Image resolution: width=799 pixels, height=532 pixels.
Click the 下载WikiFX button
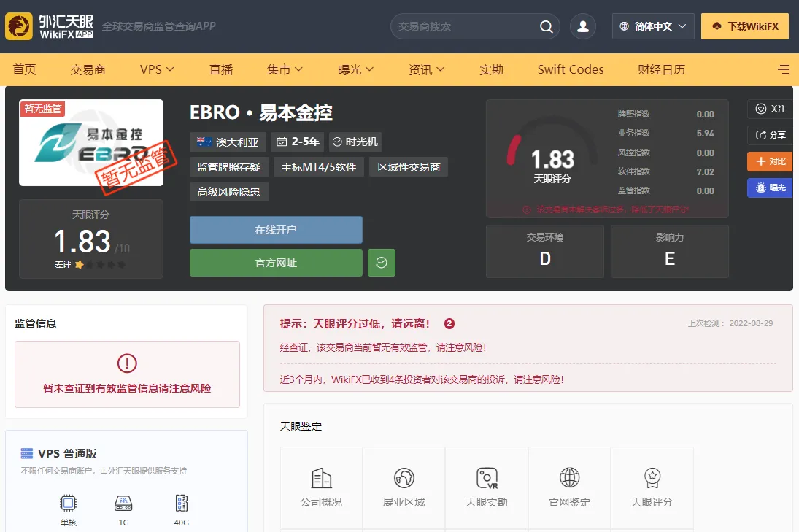tap(745, 26)
